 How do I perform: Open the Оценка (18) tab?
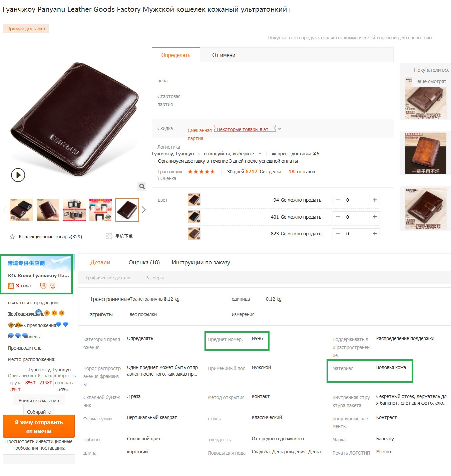coord(144,262)
